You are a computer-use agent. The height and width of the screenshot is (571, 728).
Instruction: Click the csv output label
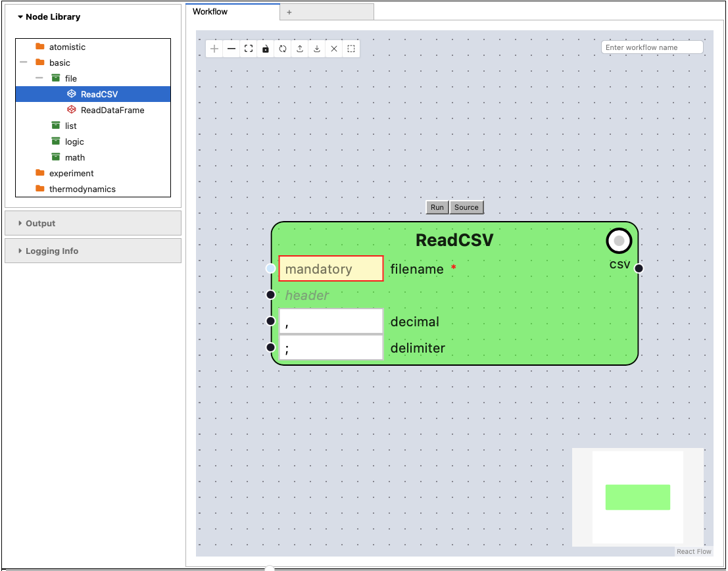pyautogui.click(x=619, y=264)
